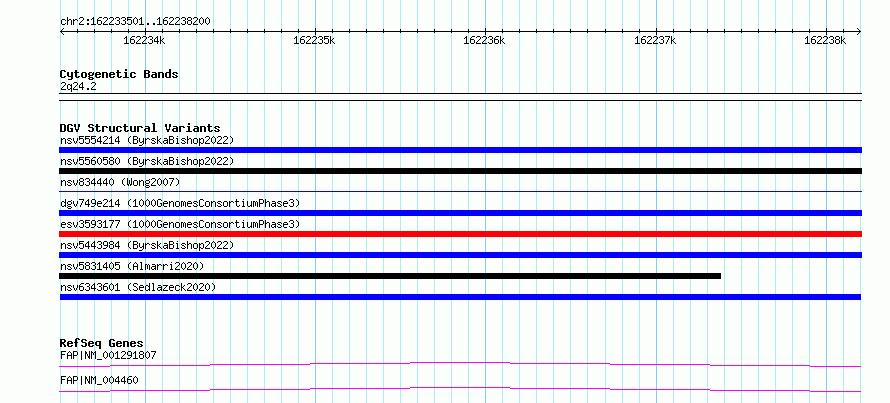
Task: Select the blue bar under nsv5443984
Action: 460,255
